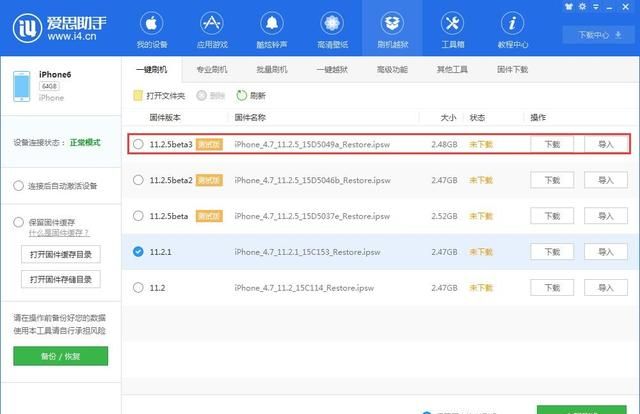Open 高清壁纸 wallpapers section

[332, 31]
